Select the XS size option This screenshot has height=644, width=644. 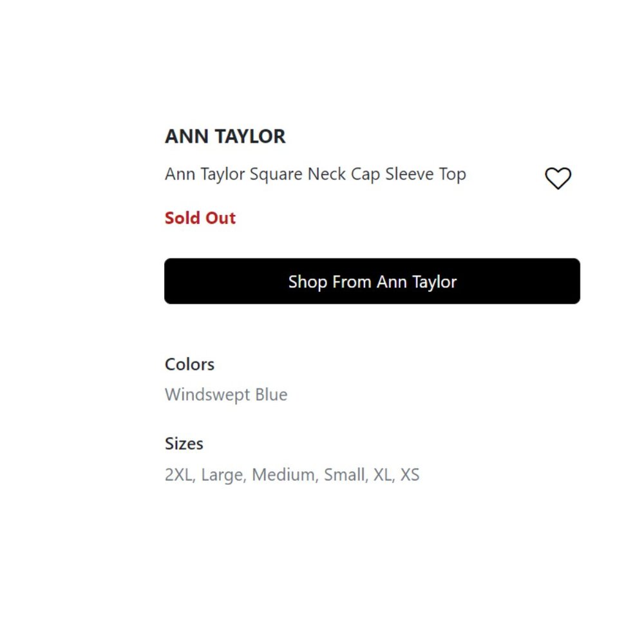[410, 475]
